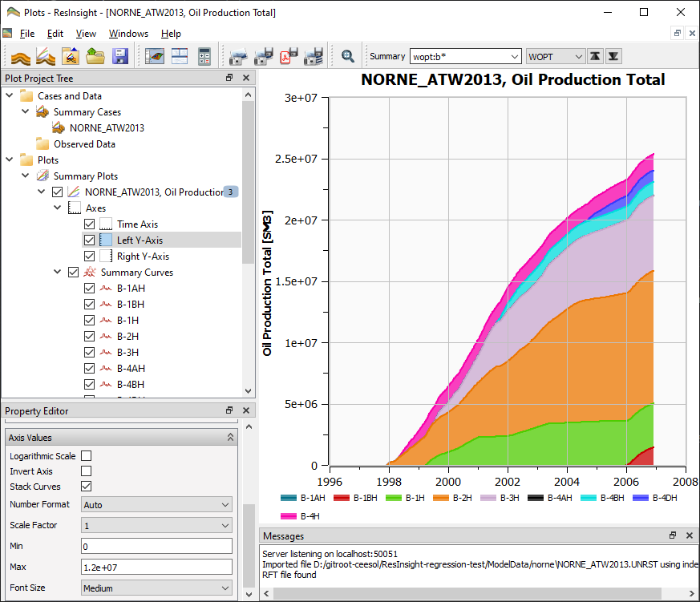Open the Windows menu
The image size is (700, 602).
(x=128, y=34)
